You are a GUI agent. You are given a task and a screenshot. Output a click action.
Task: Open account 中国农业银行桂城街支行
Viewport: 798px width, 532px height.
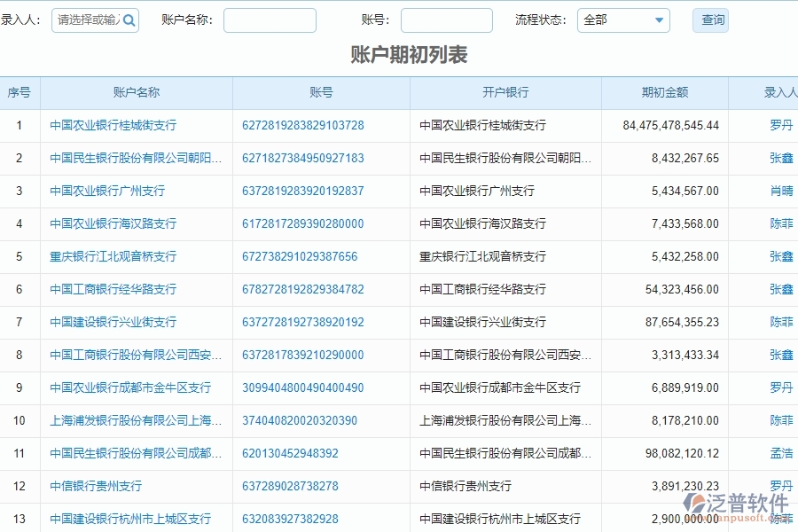[x=110, y=125]
